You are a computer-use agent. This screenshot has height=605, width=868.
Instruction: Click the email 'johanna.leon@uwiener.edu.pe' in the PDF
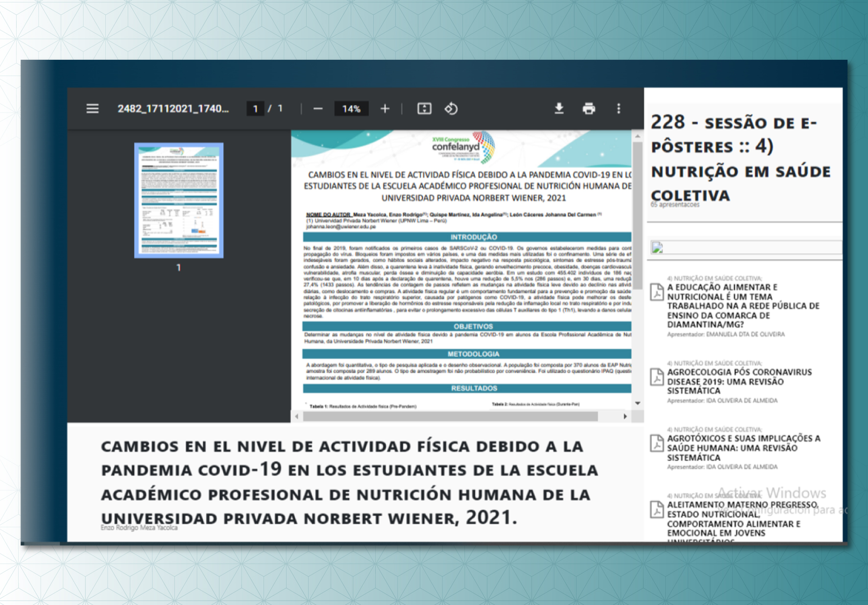pyautogui.click(x=341, y=227)
